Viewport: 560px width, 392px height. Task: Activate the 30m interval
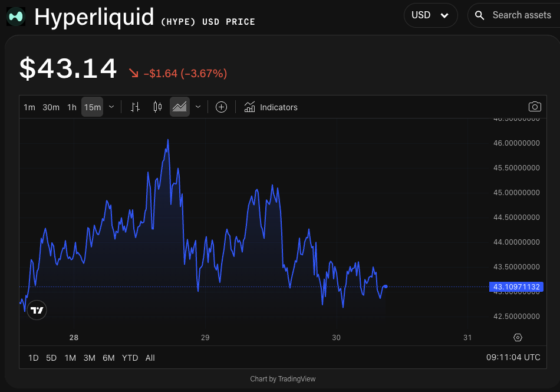(x=51, y=107)
